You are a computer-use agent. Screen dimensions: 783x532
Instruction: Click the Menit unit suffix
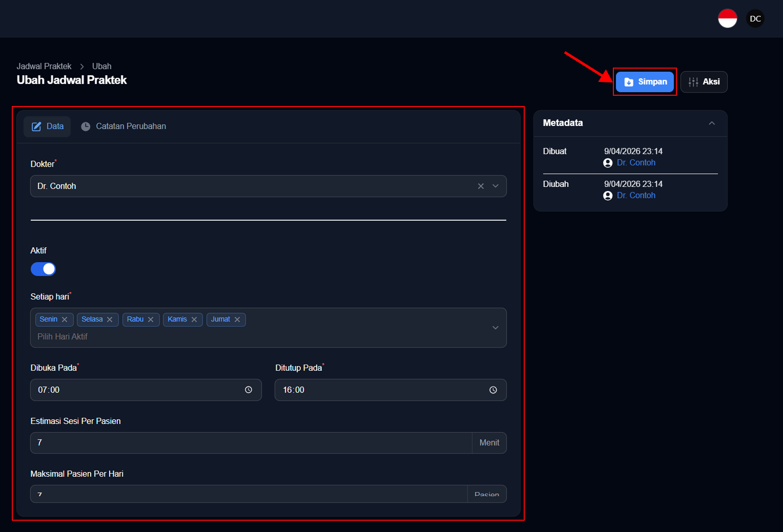[489, 443]
